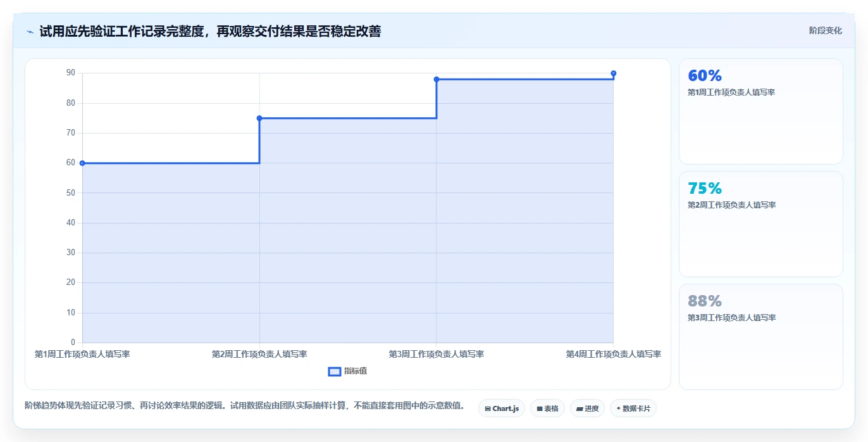The image size is (868, 442).
Task: Select the 数据卡片 tag chip
Action: (x=633, y=408)
